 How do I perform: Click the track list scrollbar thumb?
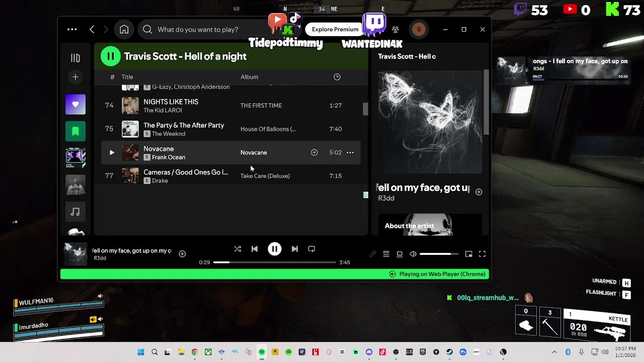[x=365, y=109]
